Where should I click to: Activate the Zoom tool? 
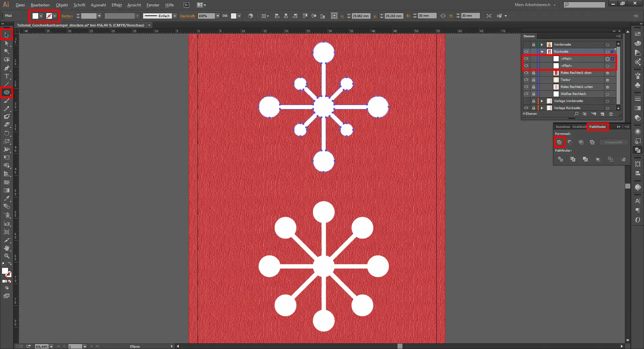point(6,256)
